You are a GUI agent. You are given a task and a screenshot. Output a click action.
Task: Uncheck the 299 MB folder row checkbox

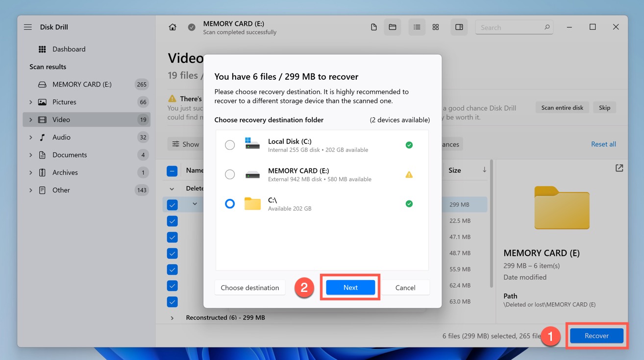172,205
